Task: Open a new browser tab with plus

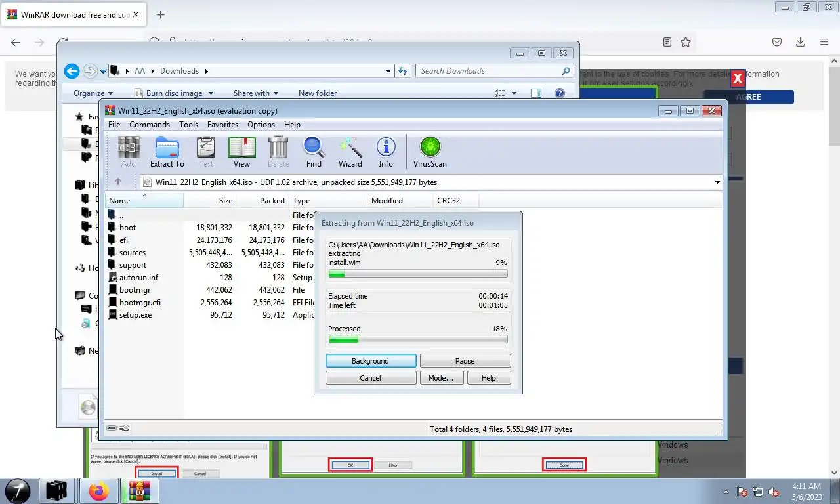Action: coord(160,14)
